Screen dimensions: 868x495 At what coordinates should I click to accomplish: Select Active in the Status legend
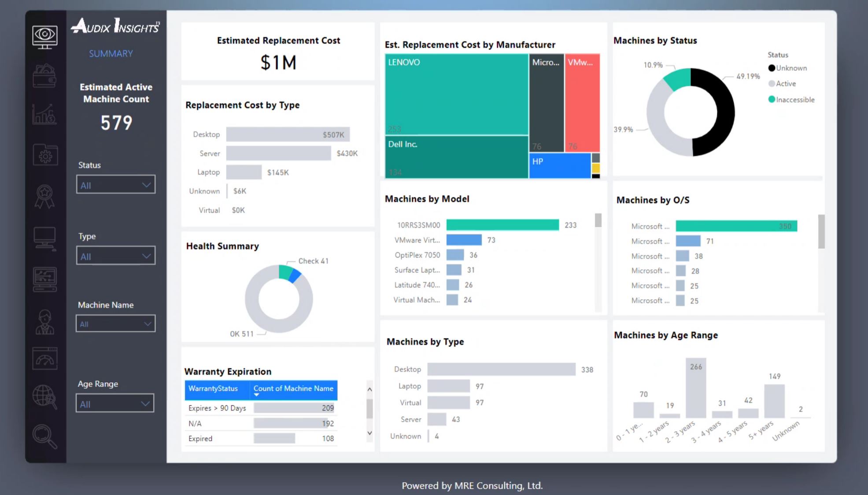pos(782,84)
